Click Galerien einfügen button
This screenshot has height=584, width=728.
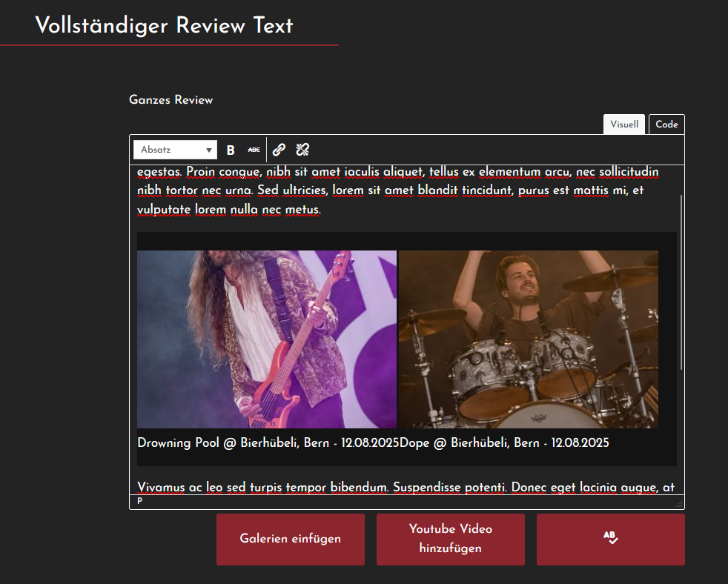coord(291,540)
